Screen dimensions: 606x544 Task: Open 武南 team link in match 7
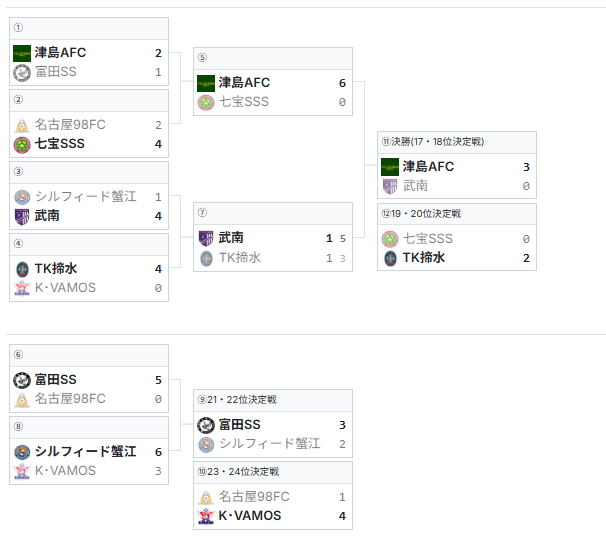(x=231, y=238)
